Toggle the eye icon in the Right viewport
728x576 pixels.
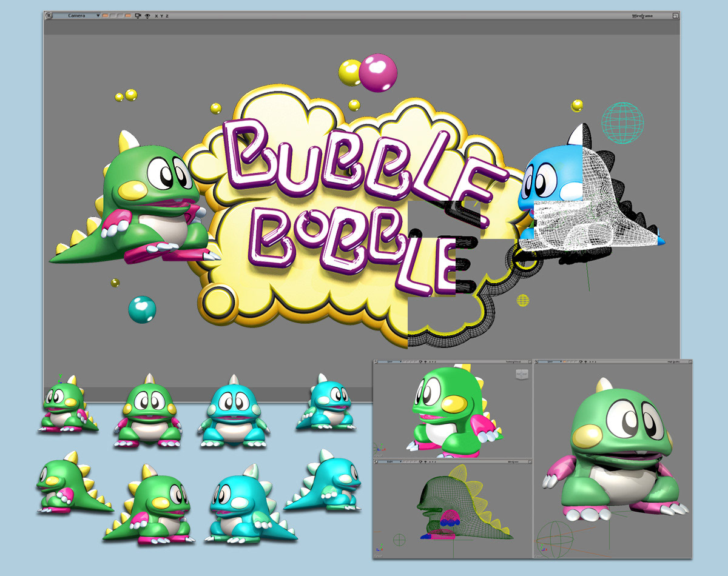click(x=425, y=461)
